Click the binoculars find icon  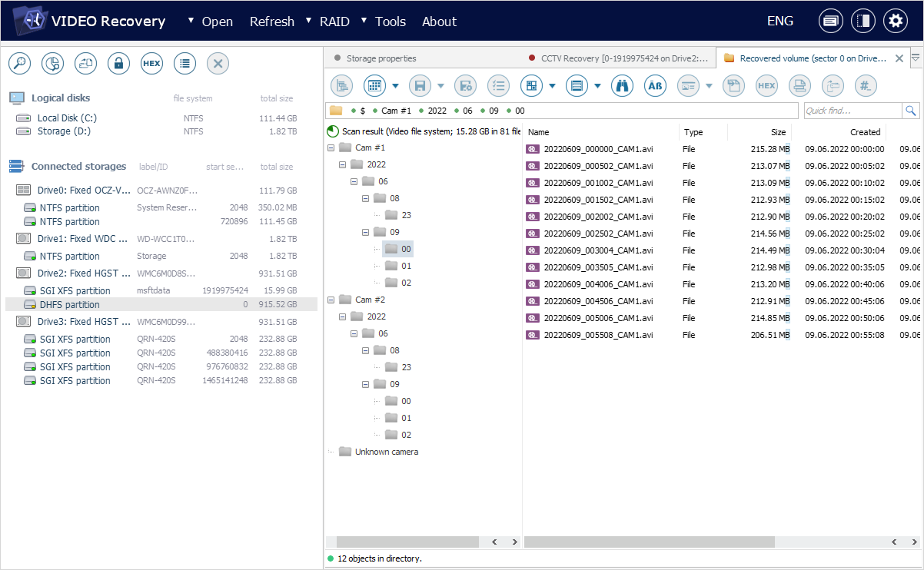(x=622, y=85)
